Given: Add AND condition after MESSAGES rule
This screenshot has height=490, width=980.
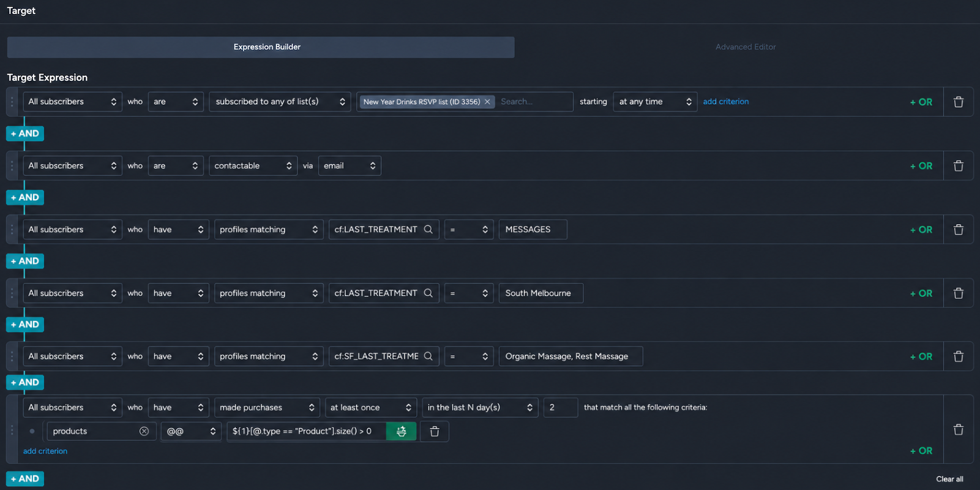Looking at the screenshot, I should click(x=25, y=261).
